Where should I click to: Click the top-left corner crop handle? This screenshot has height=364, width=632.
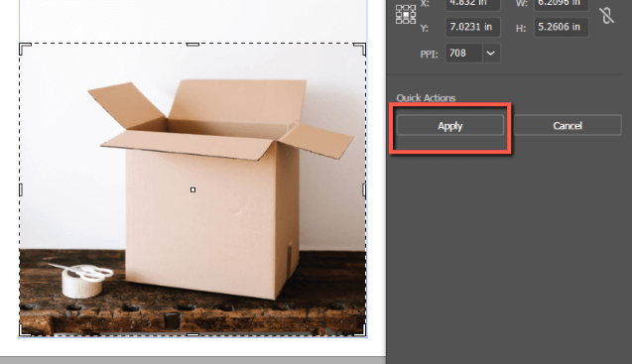pyautogui.click(x=25, y=49)
